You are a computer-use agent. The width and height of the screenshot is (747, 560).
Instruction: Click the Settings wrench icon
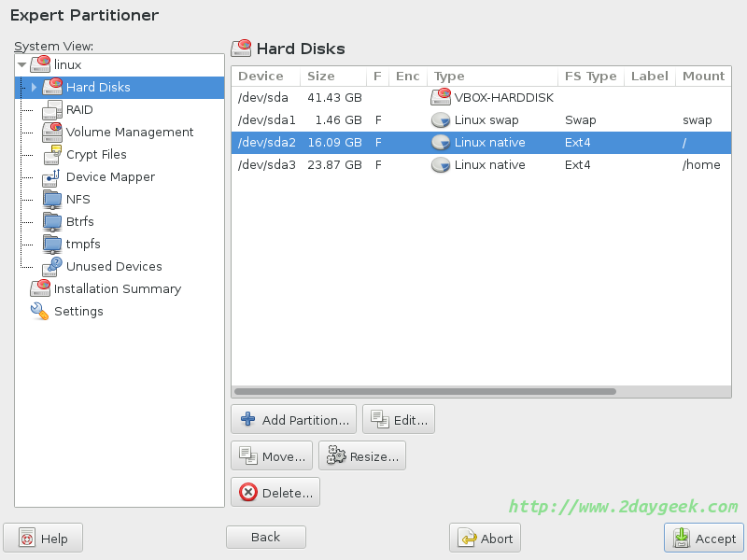pos(39,312)
